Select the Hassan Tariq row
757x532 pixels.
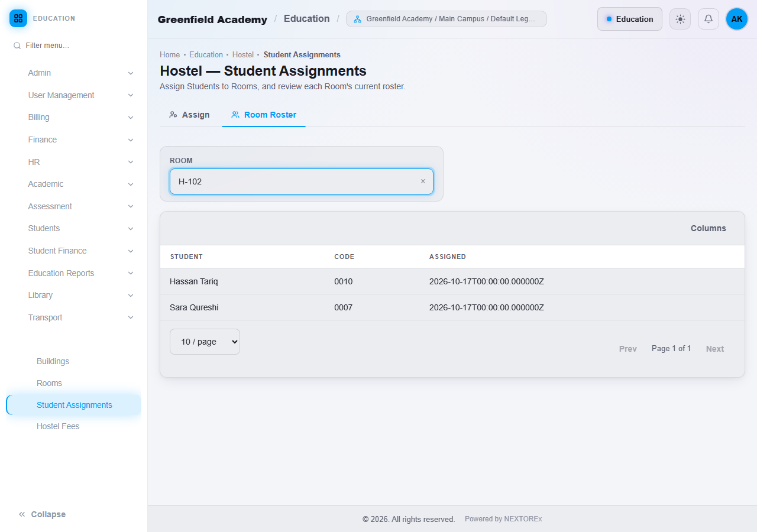click(x=452, y=281)
